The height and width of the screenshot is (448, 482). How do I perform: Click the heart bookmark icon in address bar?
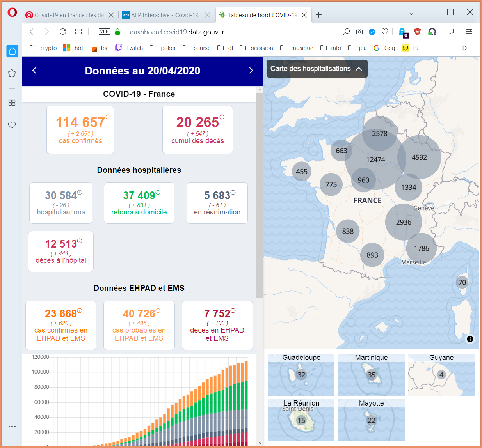[x=385, y=32]
